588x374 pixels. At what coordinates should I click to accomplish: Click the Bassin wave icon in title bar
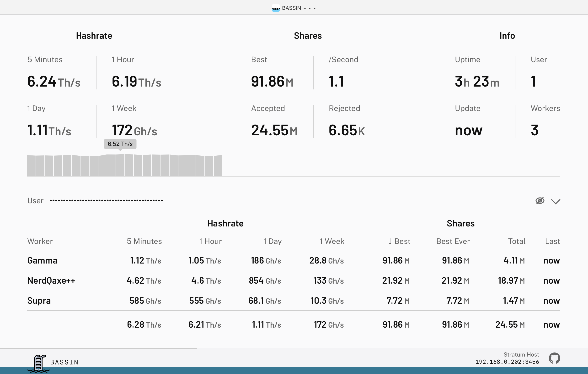tap(275, 8)
